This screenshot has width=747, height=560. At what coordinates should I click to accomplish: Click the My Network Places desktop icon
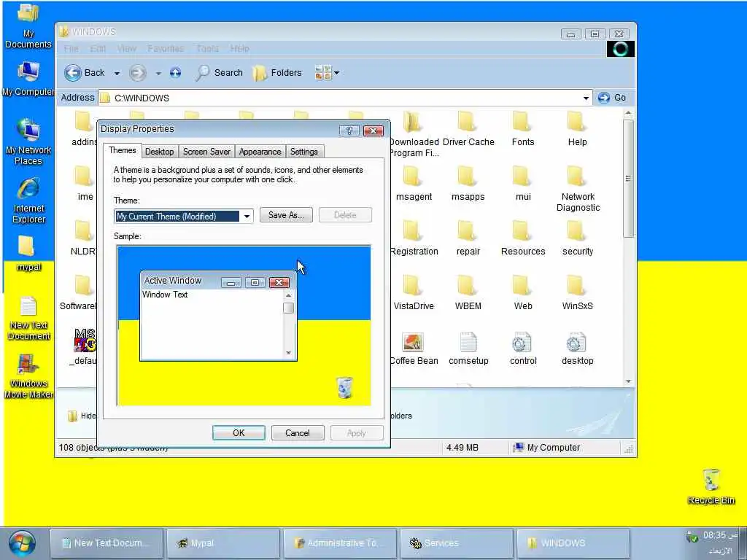(28, 142)
